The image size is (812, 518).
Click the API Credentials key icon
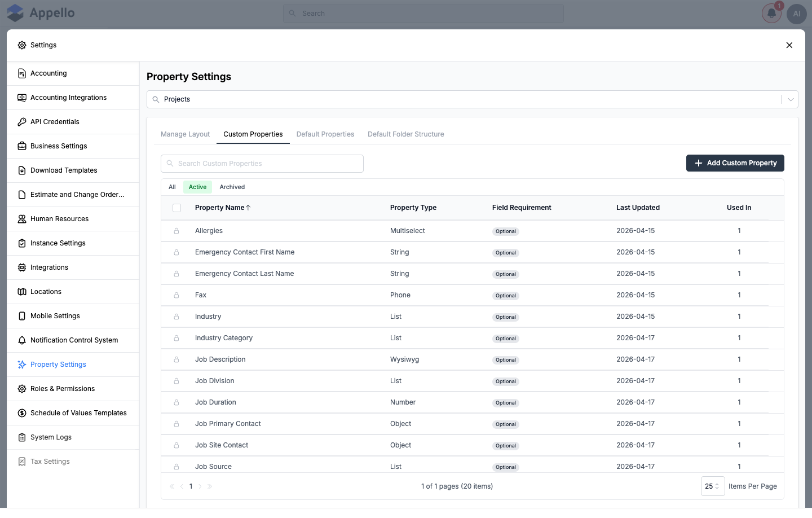22,122
